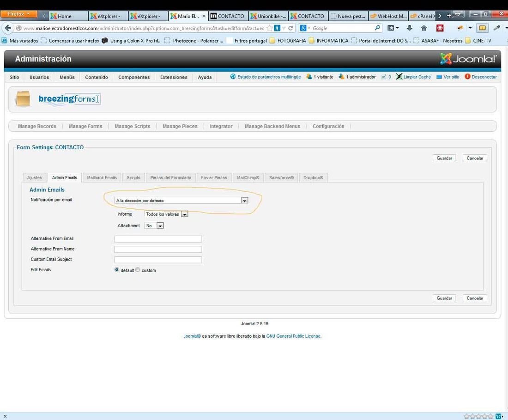Viewport: 508px width, 420px height.
Task: Click the Alternative From Name field
Action: (x=158, y=250)
